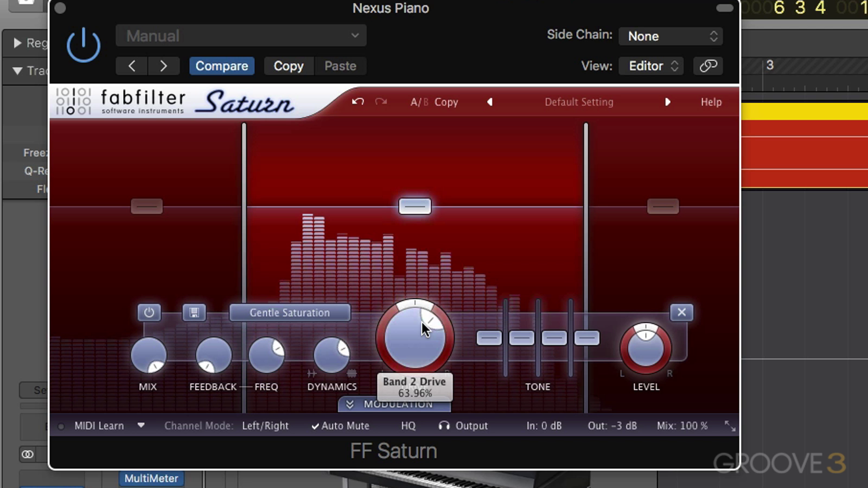The image size is (868, 488).
Task: Click the Output headphones icon
Action: [444, 426]
